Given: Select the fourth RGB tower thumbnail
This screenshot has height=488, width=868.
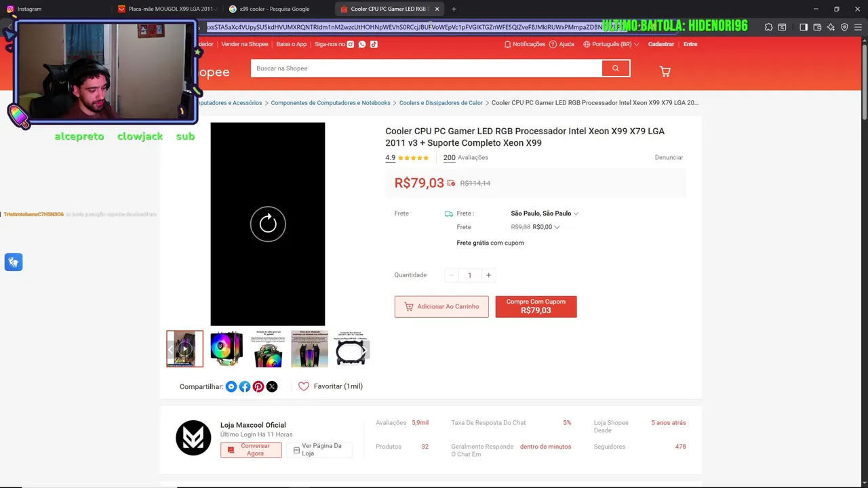Looking at the screenshot, I should coord(309,349).
